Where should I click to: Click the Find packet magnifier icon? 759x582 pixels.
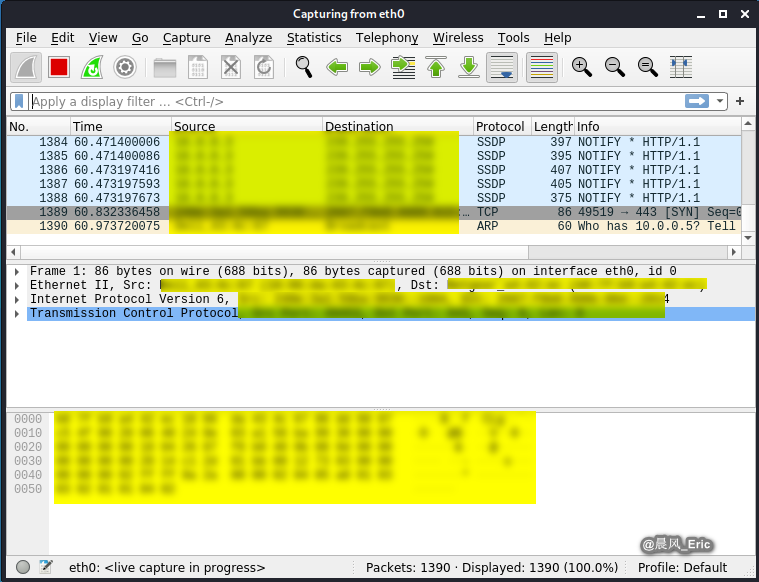tap(304, 67)
